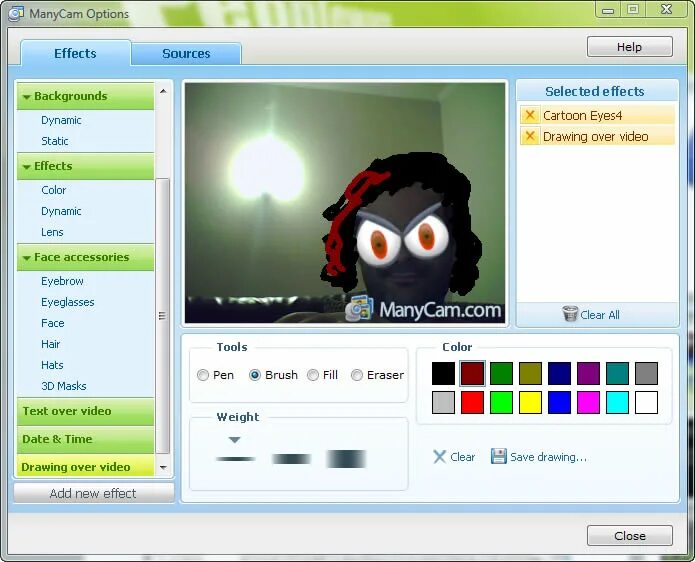The height and width of the screenshot is (562, 695).
Task: Click the Help button
Action: tap(630, 47)
